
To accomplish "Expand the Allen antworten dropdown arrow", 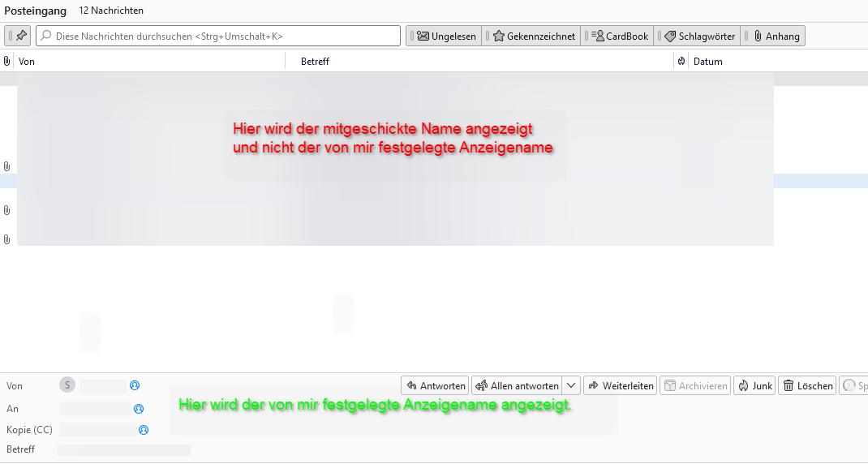I will pyautogui.click(x=571, y=385).
